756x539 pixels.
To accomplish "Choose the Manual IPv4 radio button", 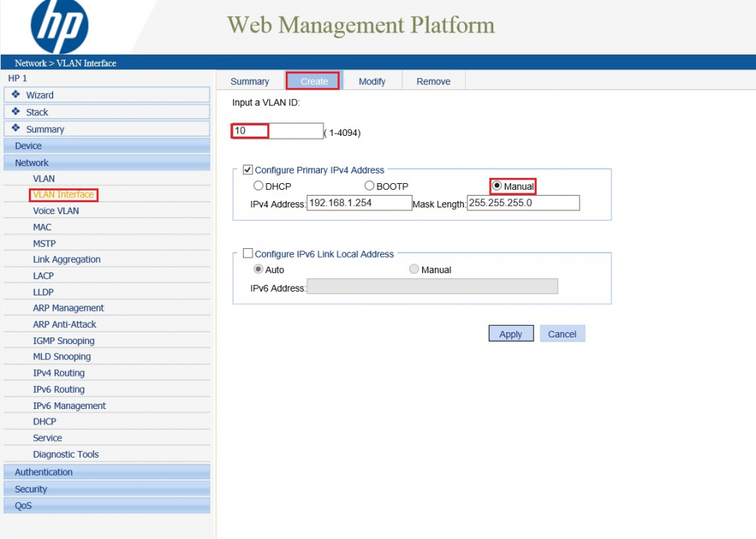I will [x=497, y=186].
